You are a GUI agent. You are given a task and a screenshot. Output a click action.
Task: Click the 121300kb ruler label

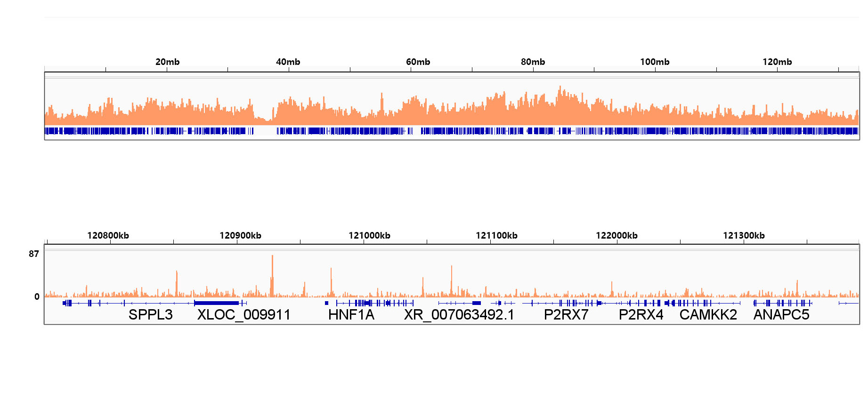tap(744, 235)
